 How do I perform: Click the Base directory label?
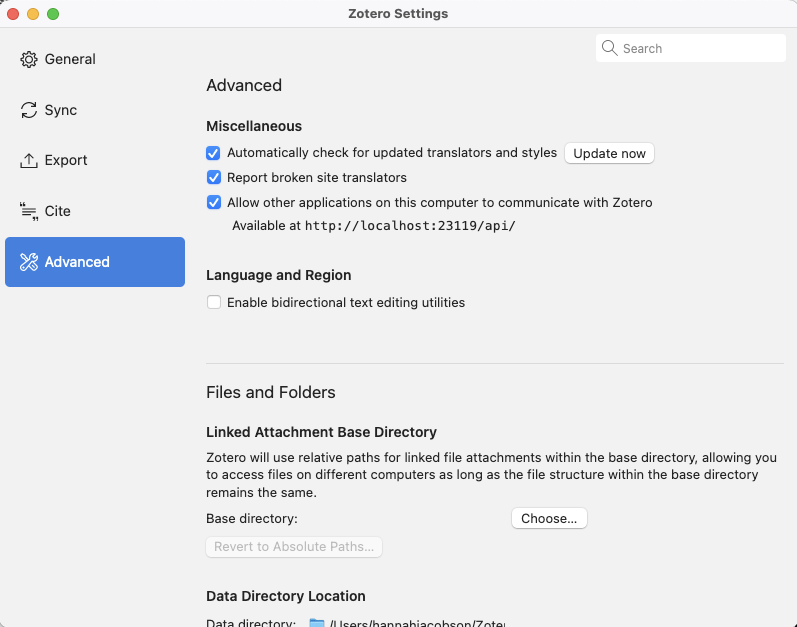(x=252, y=519)
